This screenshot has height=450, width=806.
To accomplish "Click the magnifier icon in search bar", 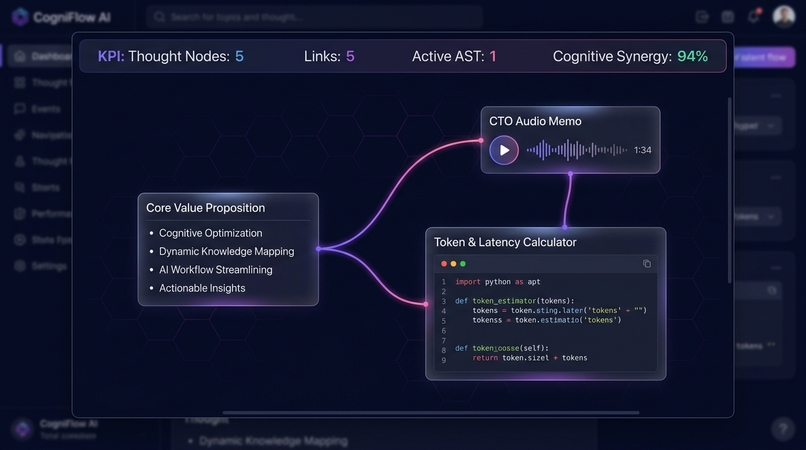I will (160, 17).
